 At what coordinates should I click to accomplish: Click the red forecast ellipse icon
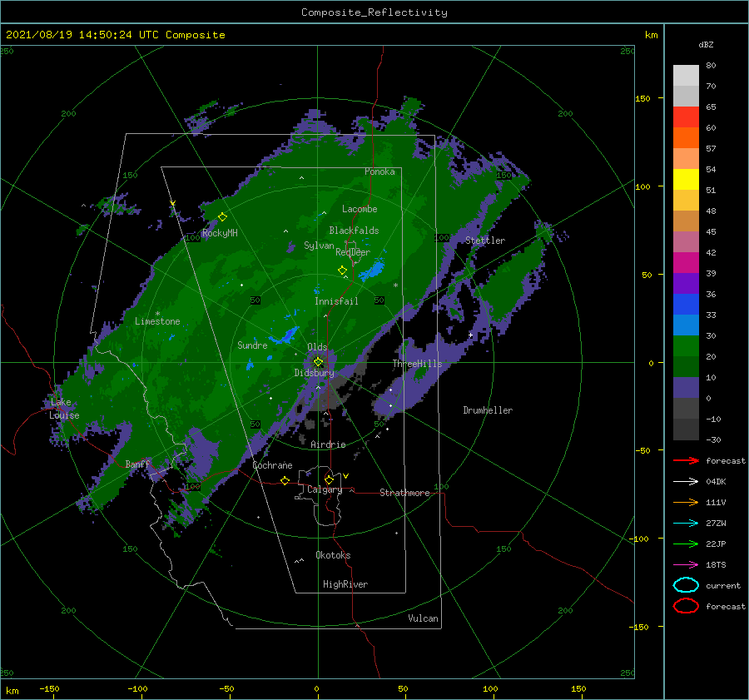click(686, 606)
